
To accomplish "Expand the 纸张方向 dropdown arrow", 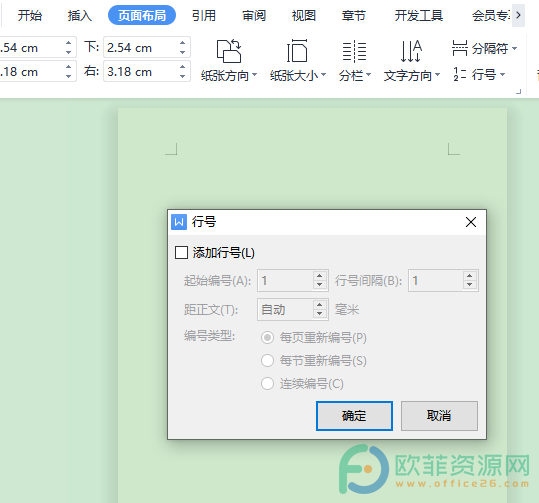I will [x=254, y=75].
